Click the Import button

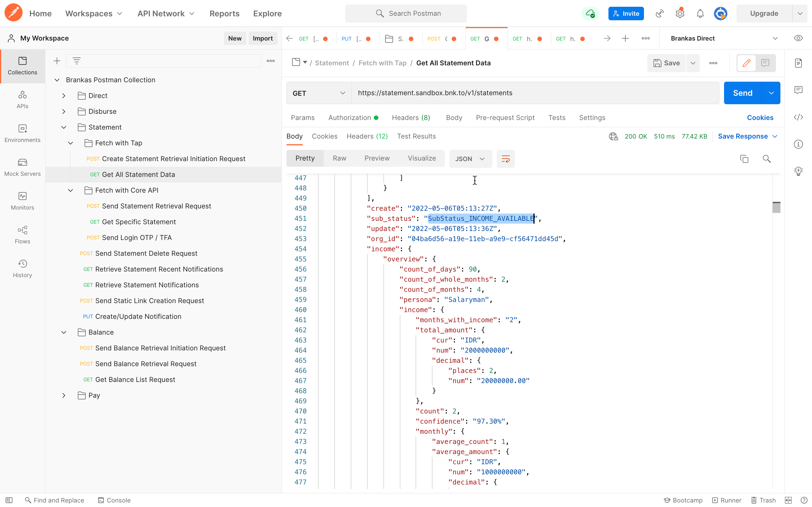(262, 38)
